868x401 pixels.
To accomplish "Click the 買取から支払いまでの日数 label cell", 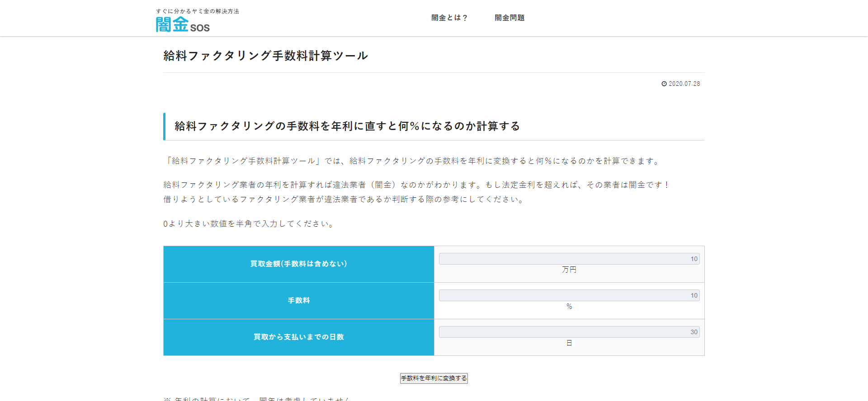I will click(x=298, y=337).
